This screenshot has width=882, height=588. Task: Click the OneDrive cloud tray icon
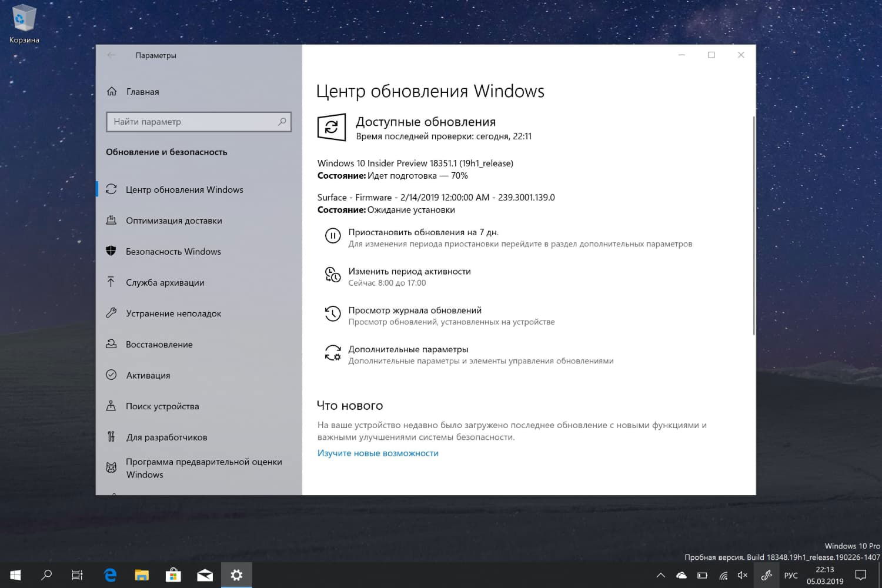681,575
